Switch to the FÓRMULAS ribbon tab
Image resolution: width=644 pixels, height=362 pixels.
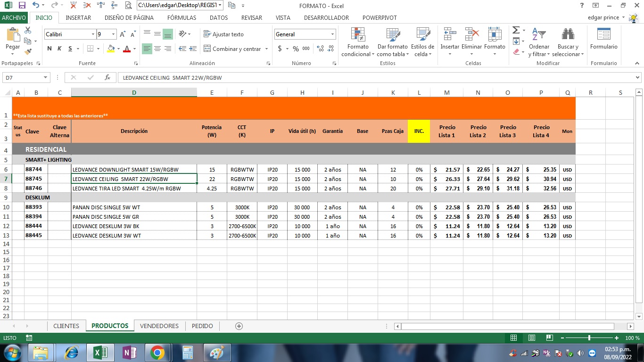pos(182,17)
